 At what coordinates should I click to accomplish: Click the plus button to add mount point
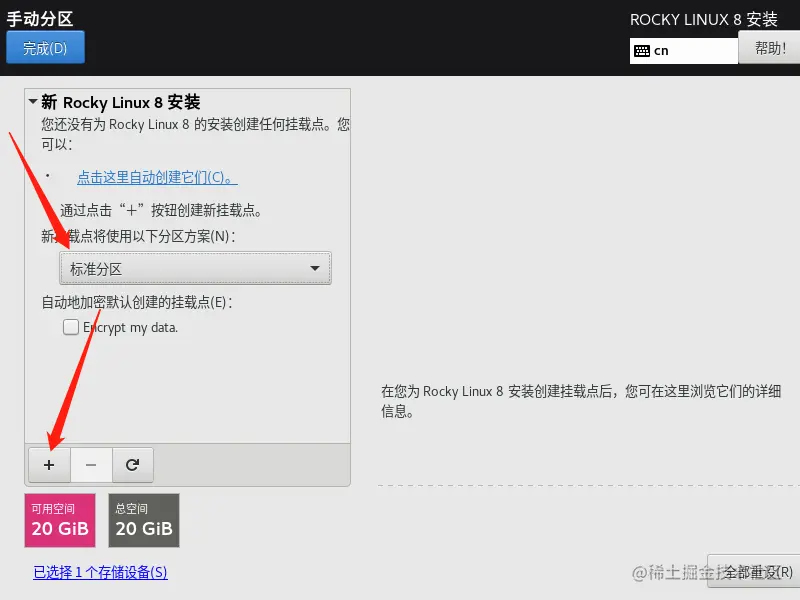tap(49, 465)
